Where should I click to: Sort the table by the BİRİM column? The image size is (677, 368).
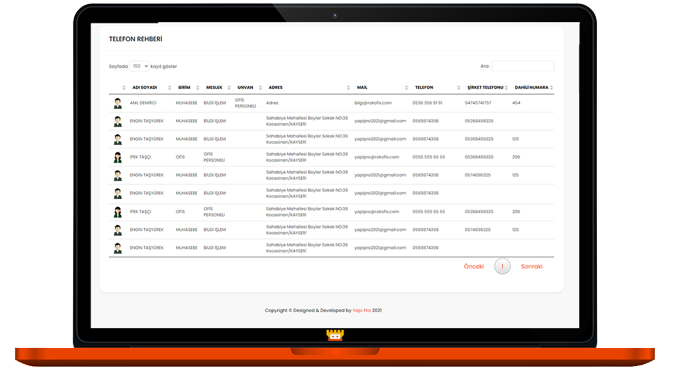[184, 88]
